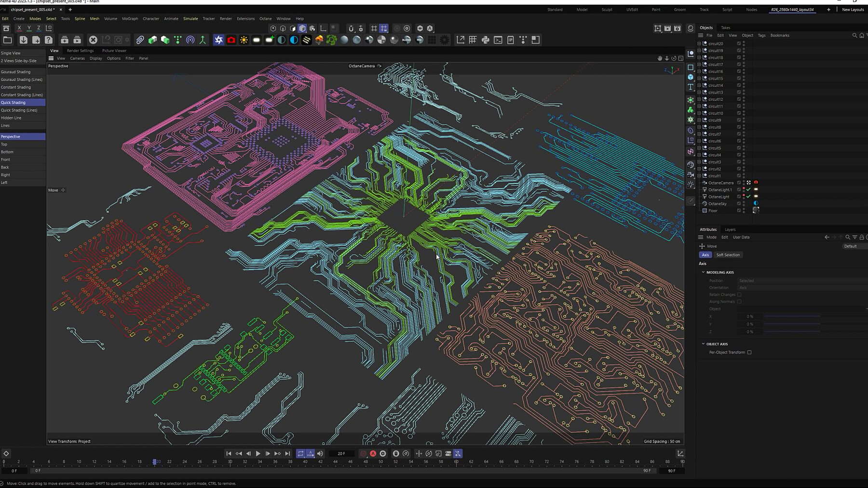Click the Octane camera tag on OctaneCamera

click(x=756, y=183)
